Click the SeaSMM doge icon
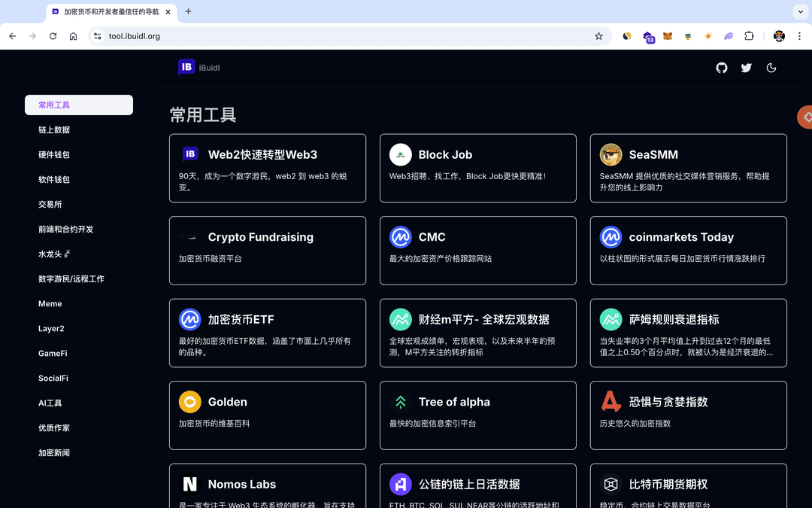The width and height of the screenshot is (812, 508). pos(611,154)
